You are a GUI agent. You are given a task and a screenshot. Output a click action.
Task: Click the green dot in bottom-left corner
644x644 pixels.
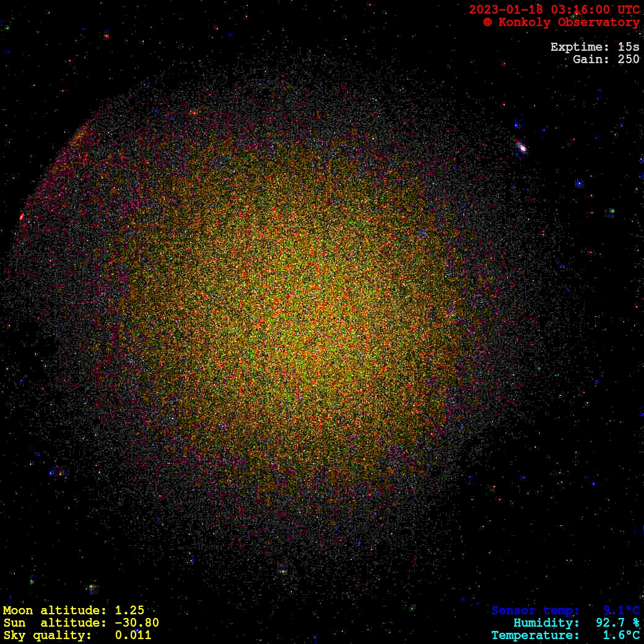coord(92,586)
